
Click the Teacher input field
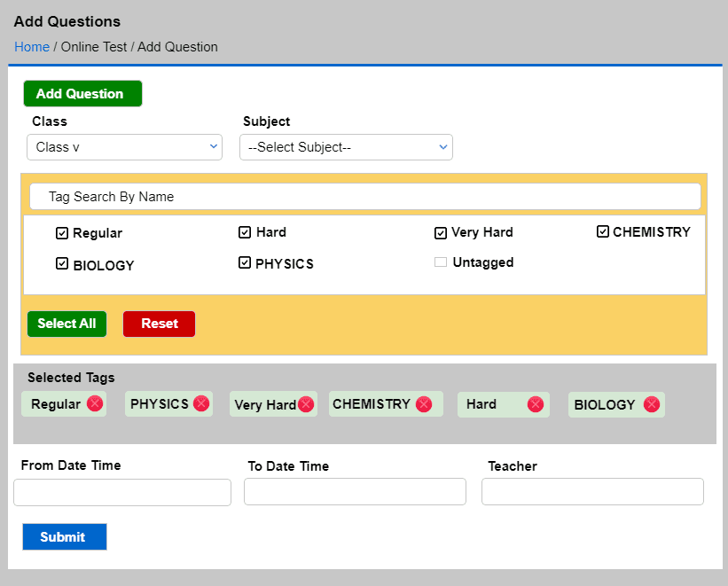[x=593, y=491]
